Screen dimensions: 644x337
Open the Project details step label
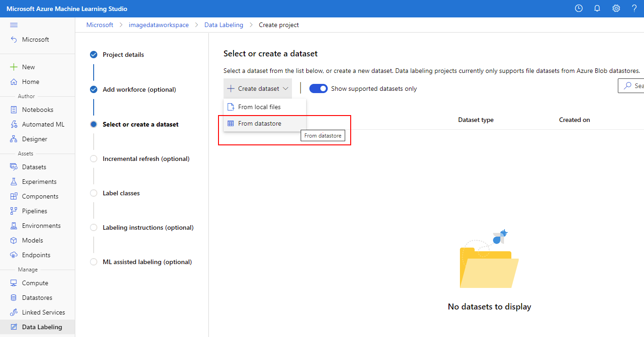(x=123, y=55)
